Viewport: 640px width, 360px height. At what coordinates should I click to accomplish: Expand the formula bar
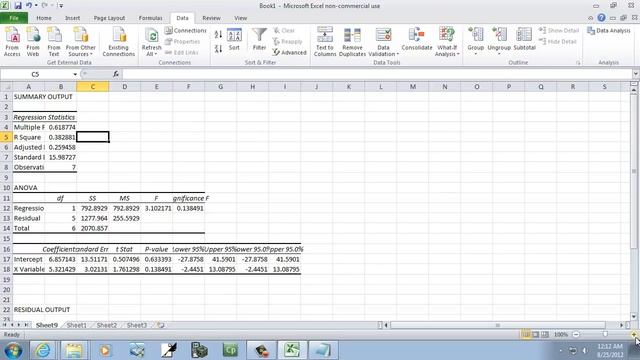[x=636, y=74]
